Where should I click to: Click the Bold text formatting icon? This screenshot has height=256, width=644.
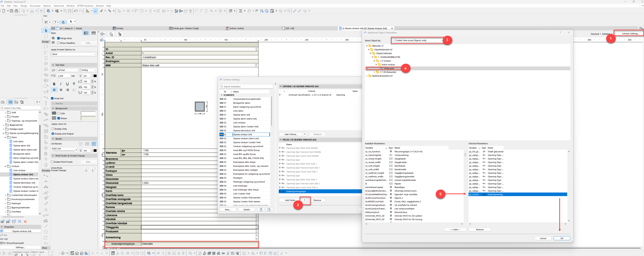click(x=54, y=84)
